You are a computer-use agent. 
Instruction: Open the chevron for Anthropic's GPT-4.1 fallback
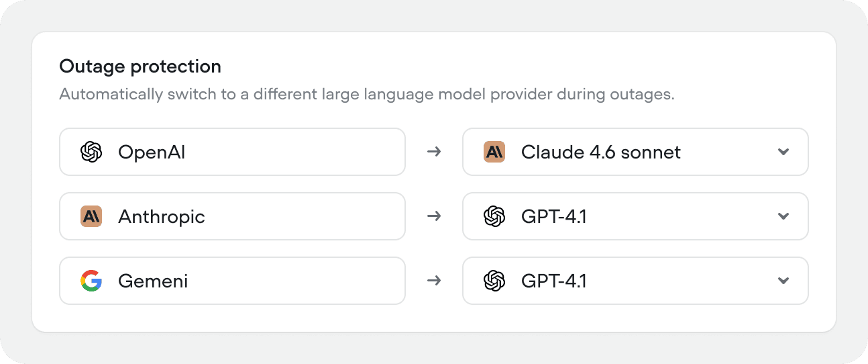783,216
